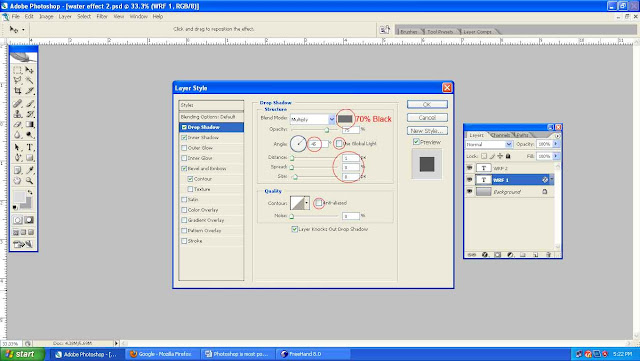The width and height of the screenshot is (640, 361).
Task: Enable the Inner Glow checkbox
Action: tap(184, 158)
